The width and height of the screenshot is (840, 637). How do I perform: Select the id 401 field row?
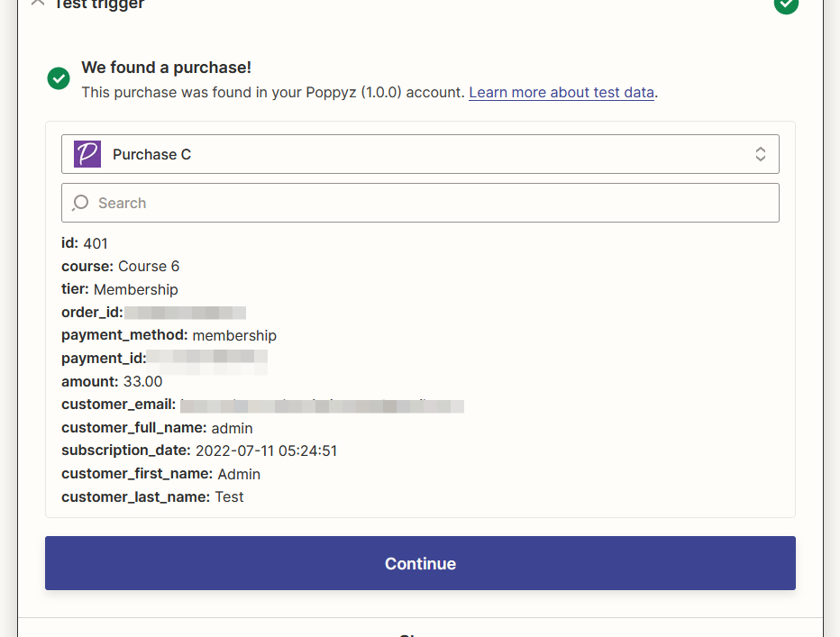tap(85, 243)
